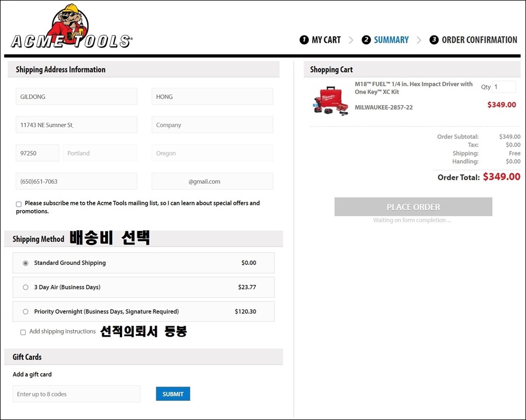Click the Gift Cards heading
The image size is (526, 420).
pos(27,357)
